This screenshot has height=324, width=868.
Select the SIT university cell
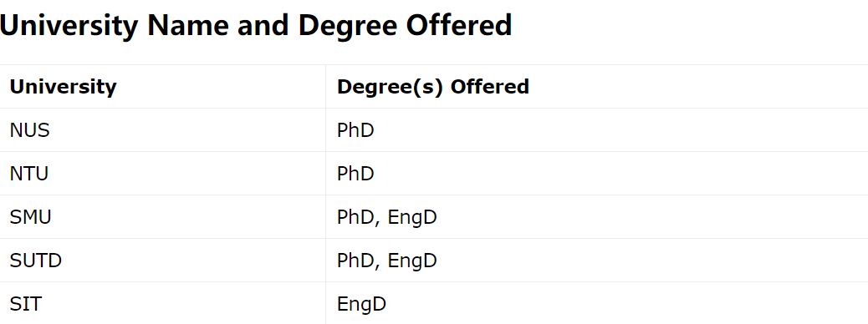click(163, 303)
